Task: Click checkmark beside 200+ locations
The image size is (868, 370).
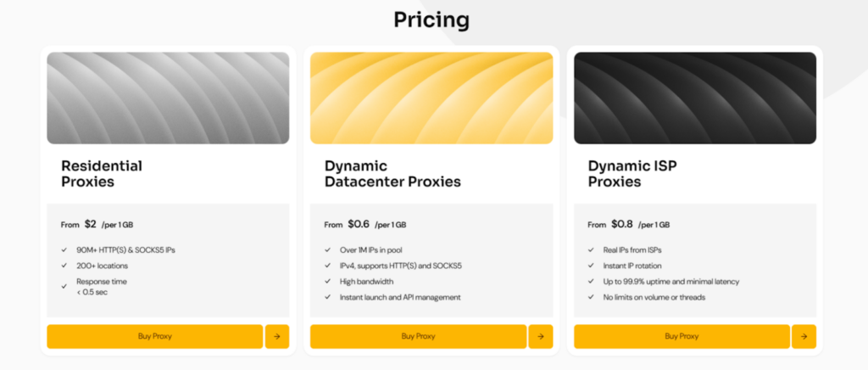Action: [64, 266]
